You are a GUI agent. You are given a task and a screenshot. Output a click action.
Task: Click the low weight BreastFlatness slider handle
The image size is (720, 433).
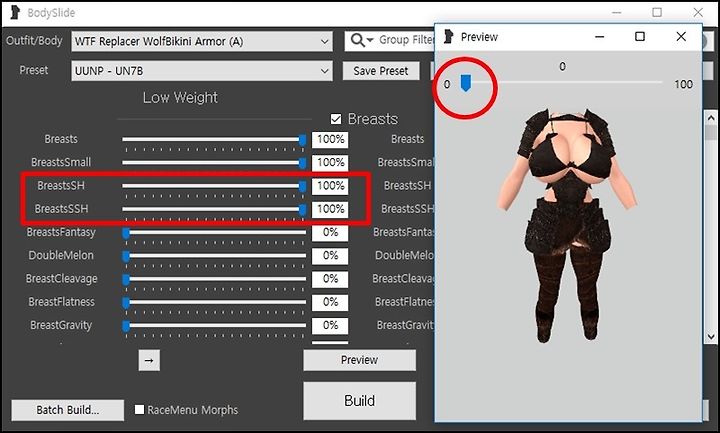126,303
